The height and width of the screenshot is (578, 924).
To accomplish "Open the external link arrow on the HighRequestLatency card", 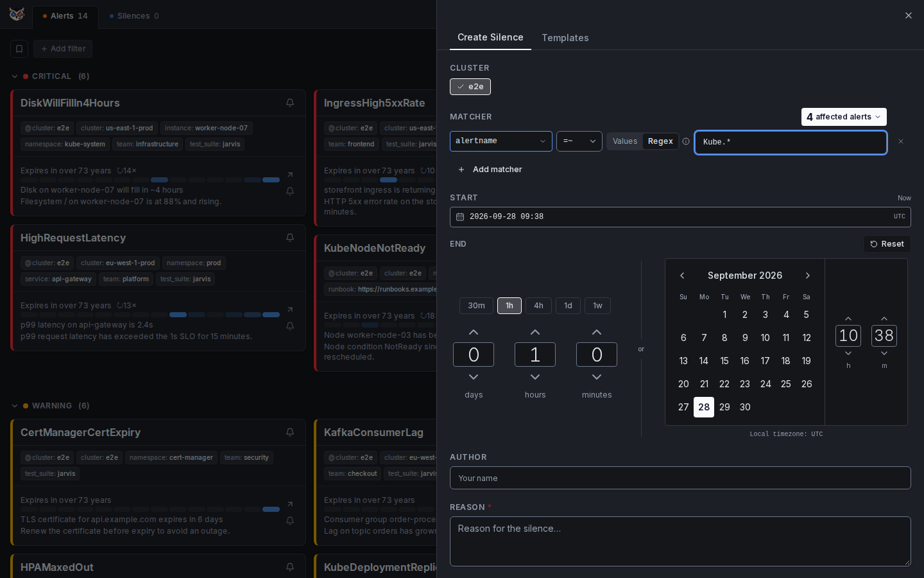I will (290, 310).
